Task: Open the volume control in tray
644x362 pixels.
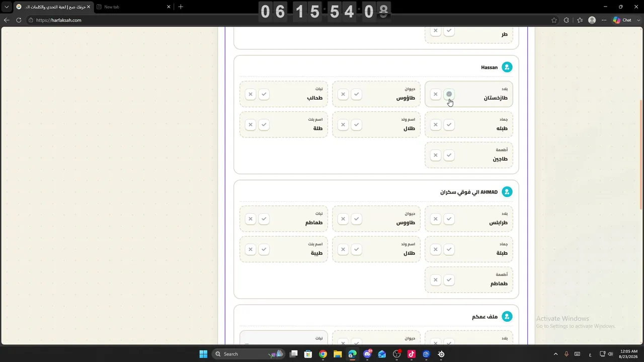Action: (610, 354)
